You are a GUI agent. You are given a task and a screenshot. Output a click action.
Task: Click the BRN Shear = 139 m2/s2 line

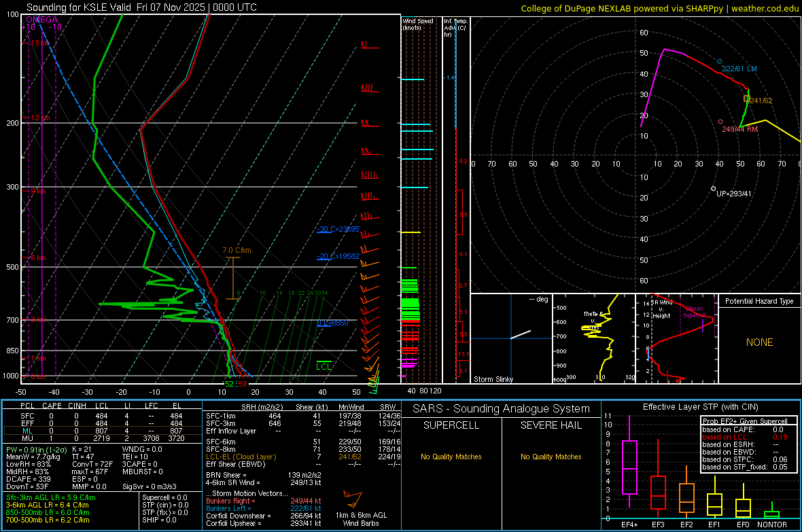(264, 475)
